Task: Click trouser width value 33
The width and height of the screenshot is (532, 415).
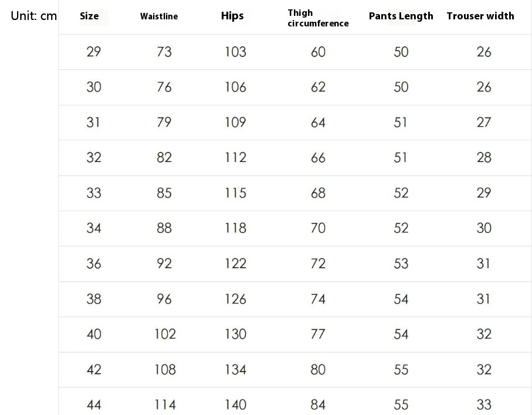Action: click(x=484, y=404)
